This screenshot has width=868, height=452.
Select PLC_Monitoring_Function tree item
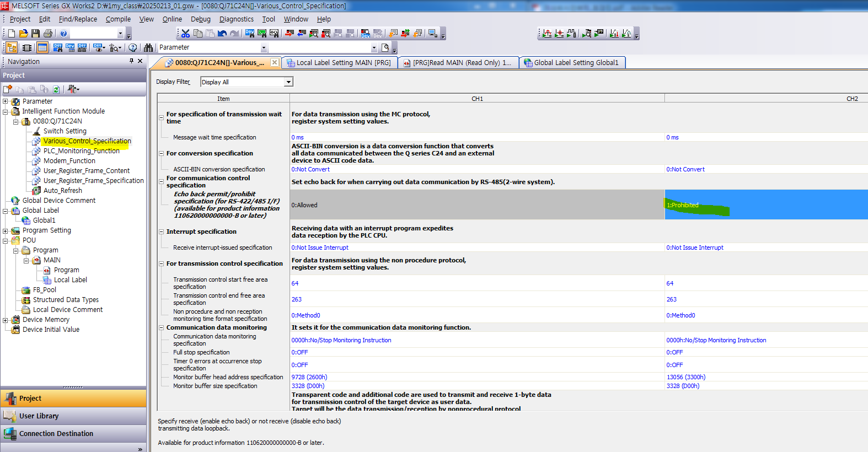pyautogui.click(x=81, y=151)
